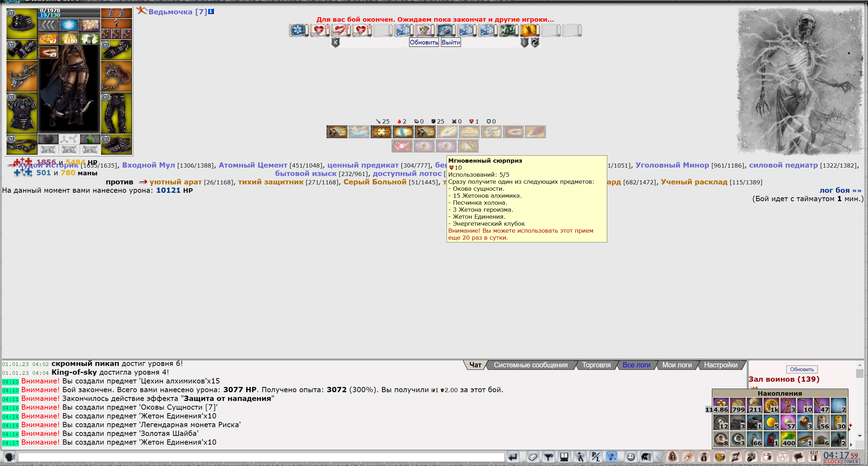Click enemy name тихий защитник
Image resolution: width=868 pixels, height=466 pixels.
[x=271, y=182]
